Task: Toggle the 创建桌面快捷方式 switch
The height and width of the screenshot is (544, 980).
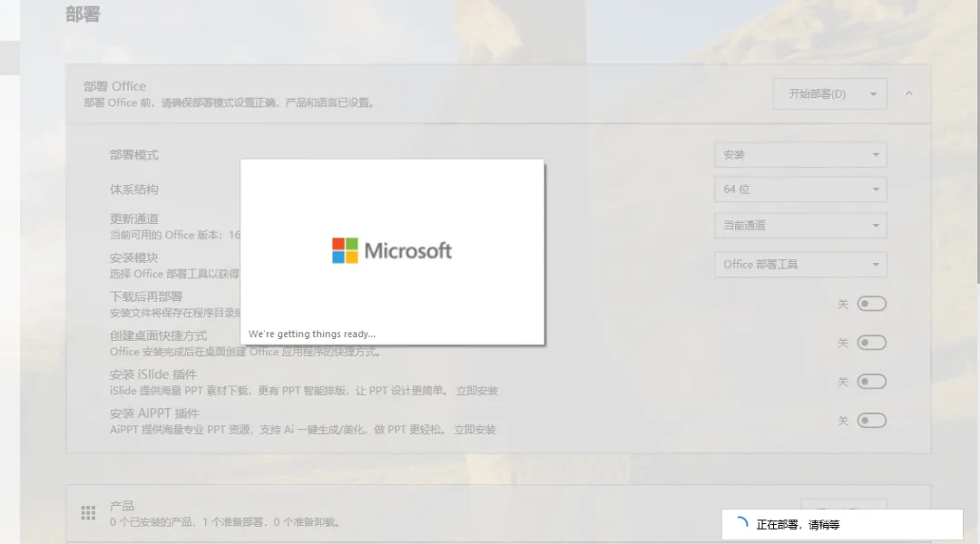Action: click(x=871, y=343)
